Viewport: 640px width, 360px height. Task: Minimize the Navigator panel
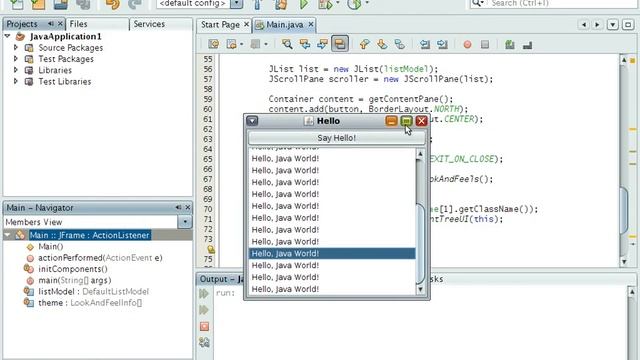(178, 207)
